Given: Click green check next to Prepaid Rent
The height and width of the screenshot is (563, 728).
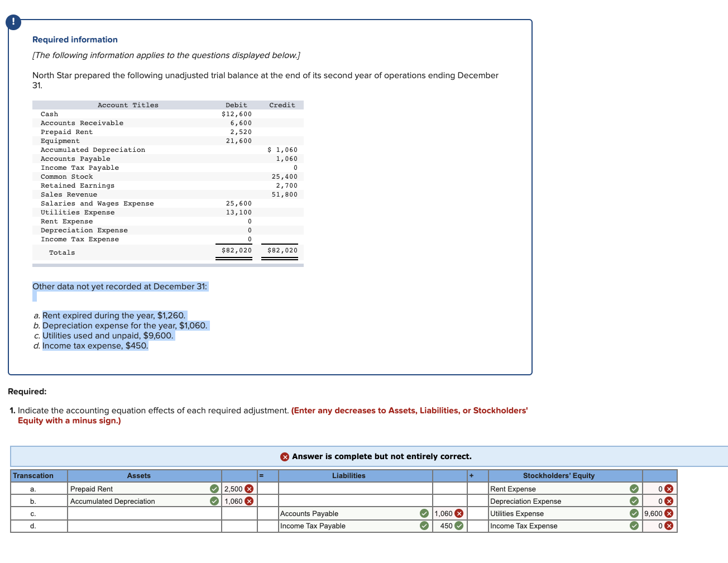Looking at the screenshot, I should pyautogui.click(x=214, y=489).
